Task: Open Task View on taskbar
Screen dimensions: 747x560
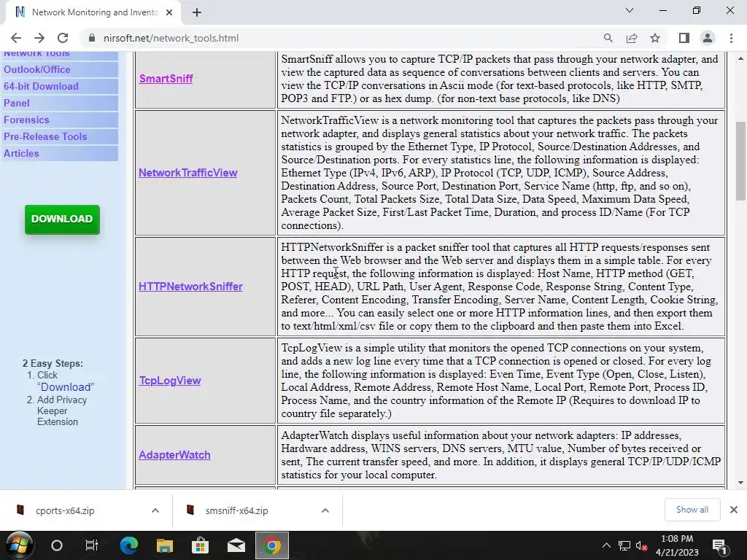Action: 91,545
